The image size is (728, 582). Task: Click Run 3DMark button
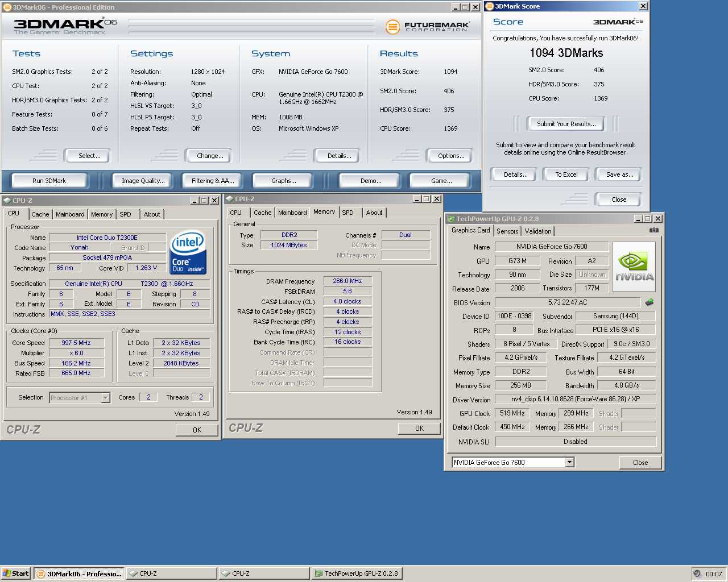[49, 181]
